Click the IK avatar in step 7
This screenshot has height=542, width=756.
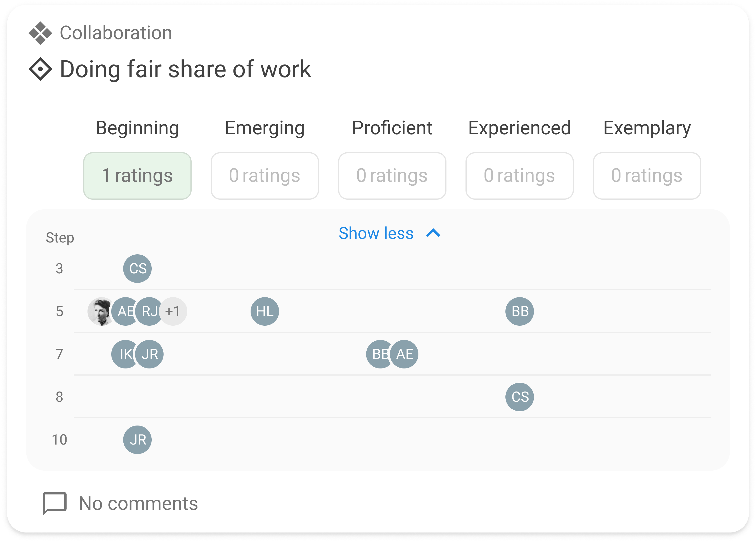point(123,354)
